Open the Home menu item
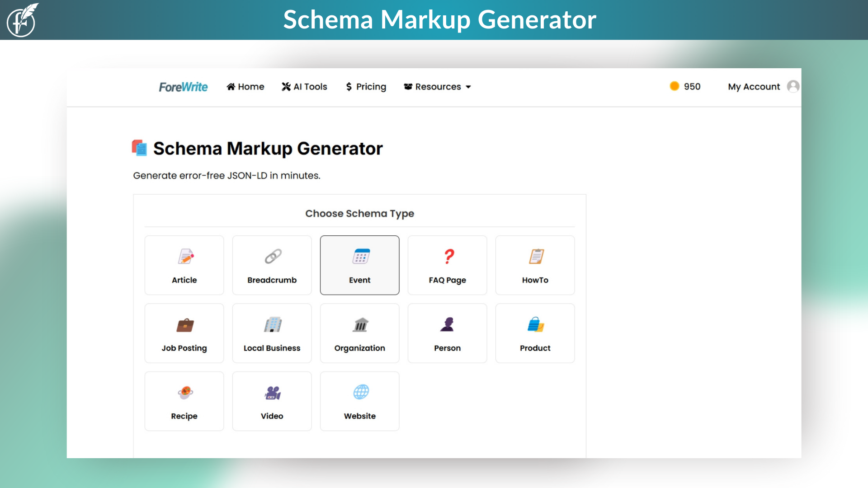The height and width of the screenshot is (488, 868). tap(245, 87)
